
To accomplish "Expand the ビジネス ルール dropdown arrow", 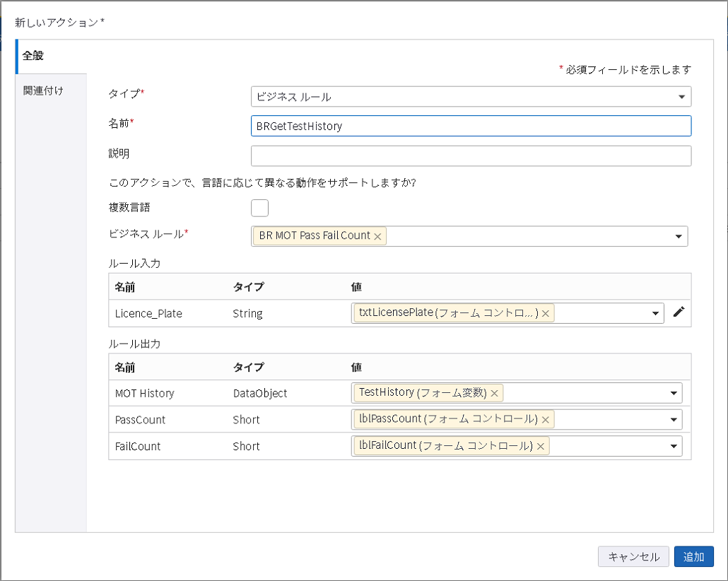I will coord(678,237).
